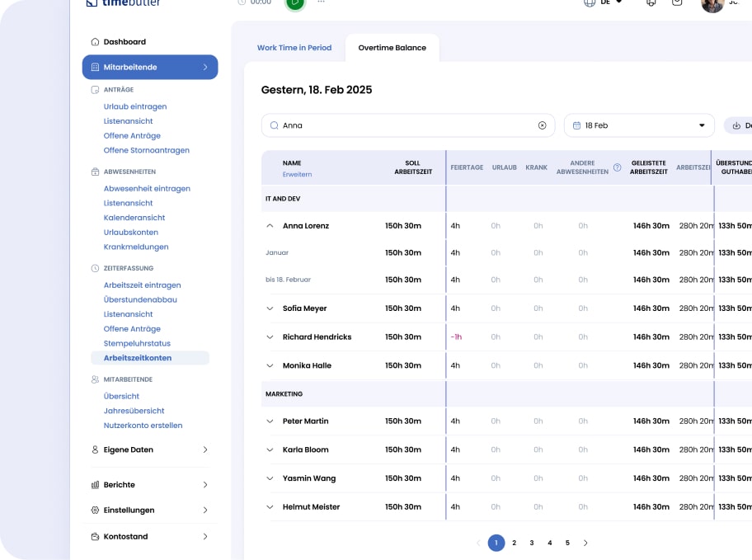Click the Kontostand wallet icon

point(95,536)
